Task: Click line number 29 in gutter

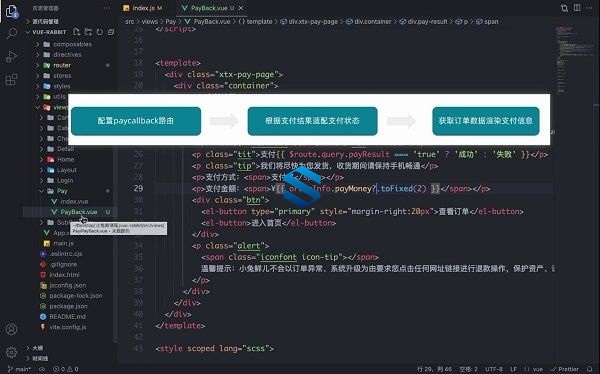Action: (x=139, y=188)
